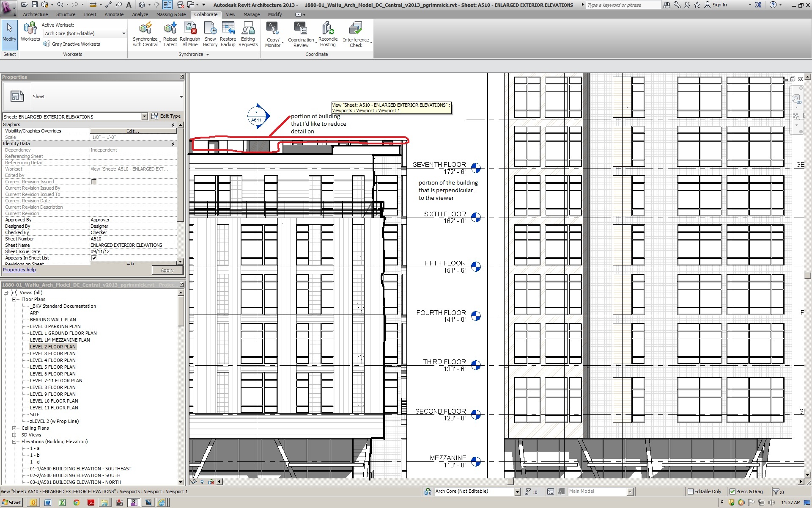Uncheck Appears In Sheet List checkbox
The width and height of the screenshot is (812, 508).
(x=94, y=258)
